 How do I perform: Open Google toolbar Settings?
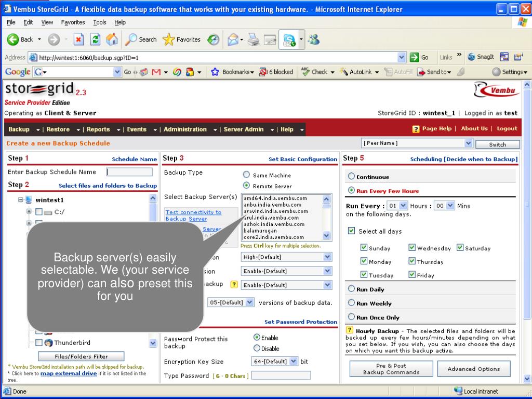(x=510, y=72)
